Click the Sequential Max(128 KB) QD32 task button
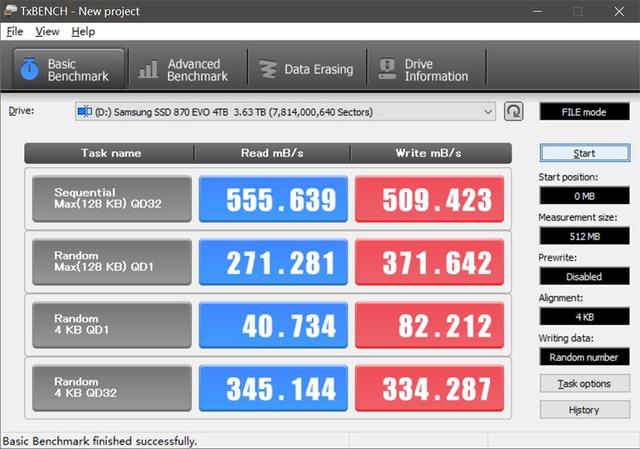The height and width of the screenshot is (449, 640). 112,199
